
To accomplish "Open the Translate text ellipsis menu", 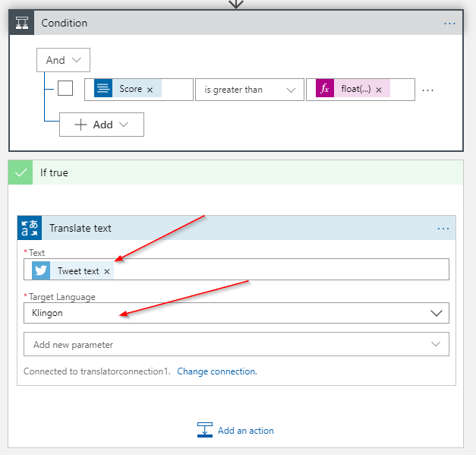I will coord(444,228).
